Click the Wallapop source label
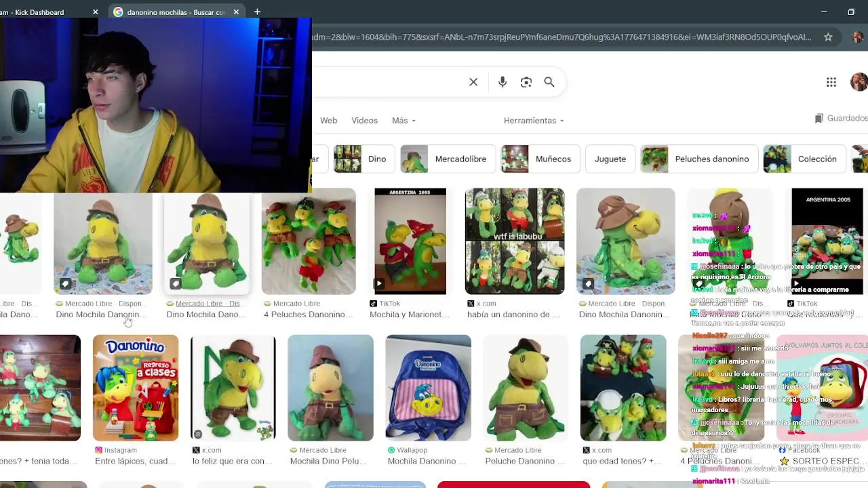Image resolution: width=868 pixels, height=488 pixels. pos(407,450)
